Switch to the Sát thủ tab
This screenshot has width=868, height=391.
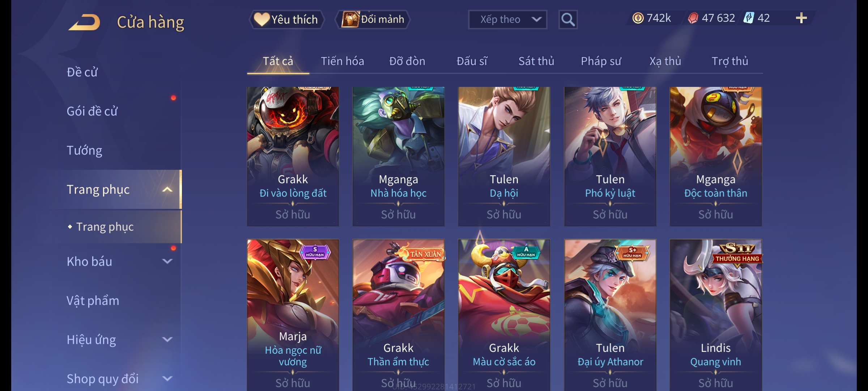pyautogui.click(x=536, y=61)
